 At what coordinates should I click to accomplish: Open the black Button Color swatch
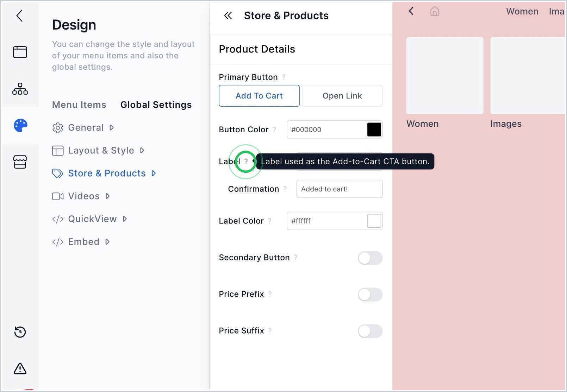pyautogui.click(x=374, y=129)
